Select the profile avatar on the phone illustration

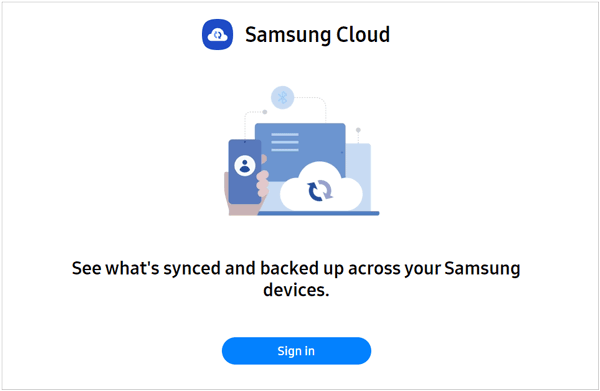click(245, 166)
